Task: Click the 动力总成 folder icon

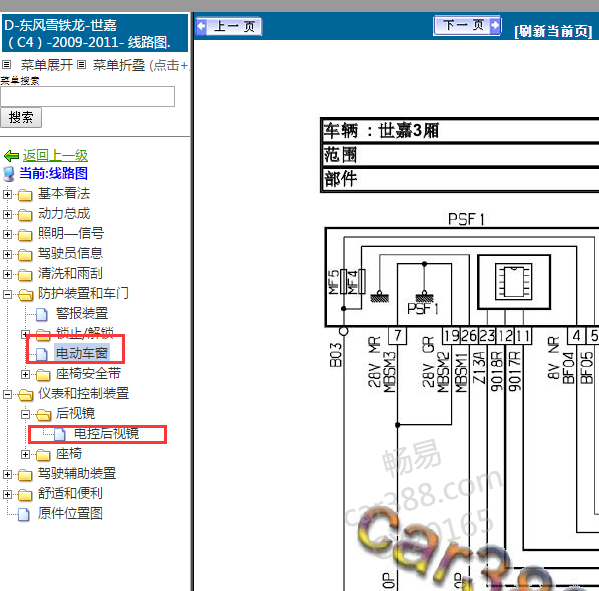Action: tap(25, 215)
